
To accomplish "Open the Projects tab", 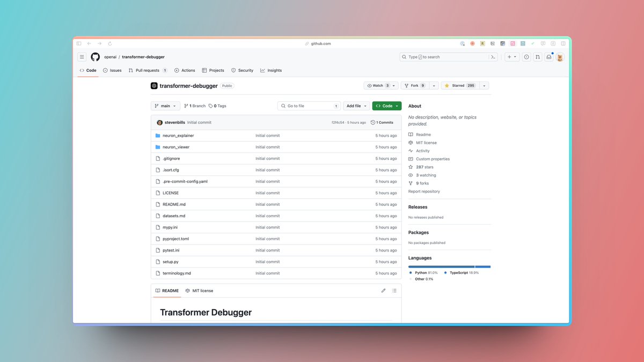I will (213, 70).
